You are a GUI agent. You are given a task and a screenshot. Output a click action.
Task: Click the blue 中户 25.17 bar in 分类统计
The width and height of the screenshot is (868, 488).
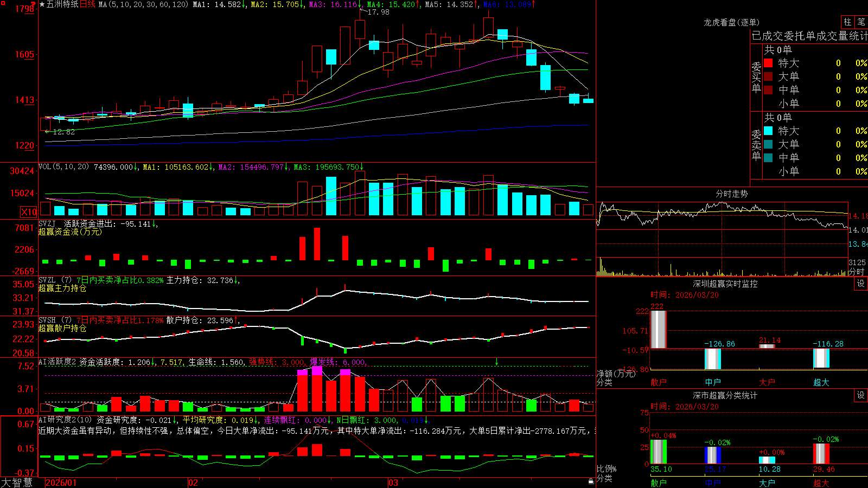[713, 455]
